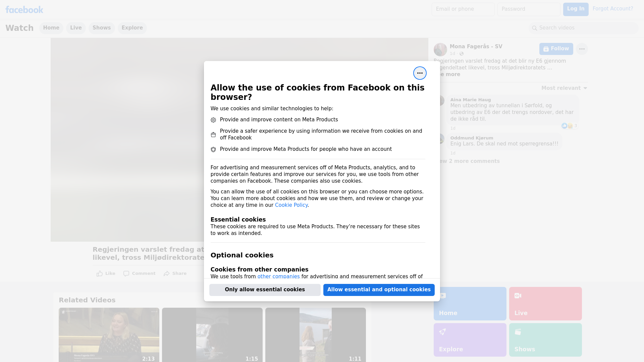The width and height of the screenshot is (644, 362).
Task: Expand the post text with See more
Action: click(451, 74)
